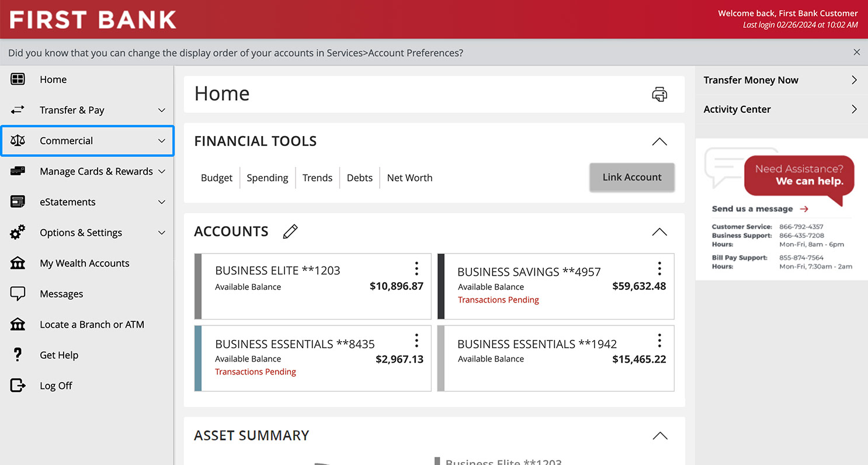This screenshot has height=465, width=868.
Task: Select the Locate a Branch or ATM icon
Action: pos(18,324)
